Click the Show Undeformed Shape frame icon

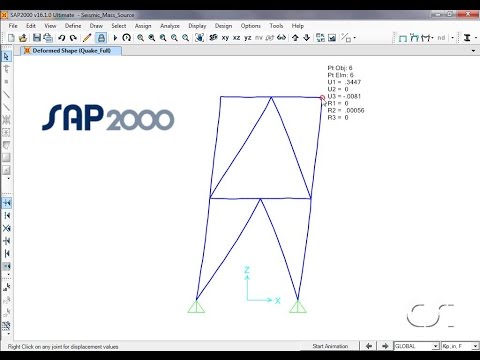pos(403,38)
